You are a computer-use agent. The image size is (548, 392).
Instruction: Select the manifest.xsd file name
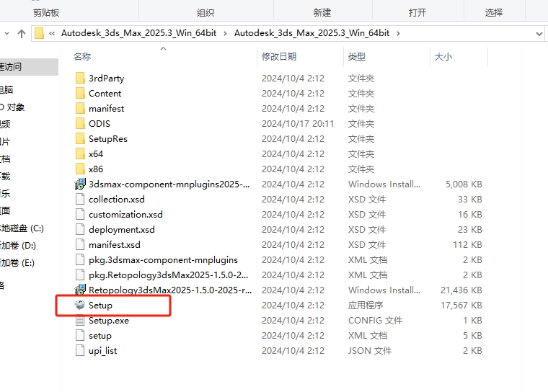115,245
